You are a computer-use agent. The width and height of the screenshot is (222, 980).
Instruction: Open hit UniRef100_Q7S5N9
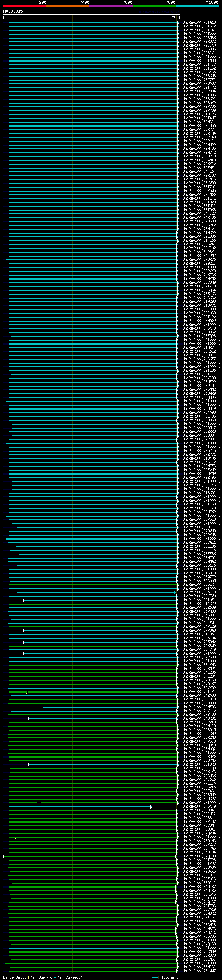[199, 795]
